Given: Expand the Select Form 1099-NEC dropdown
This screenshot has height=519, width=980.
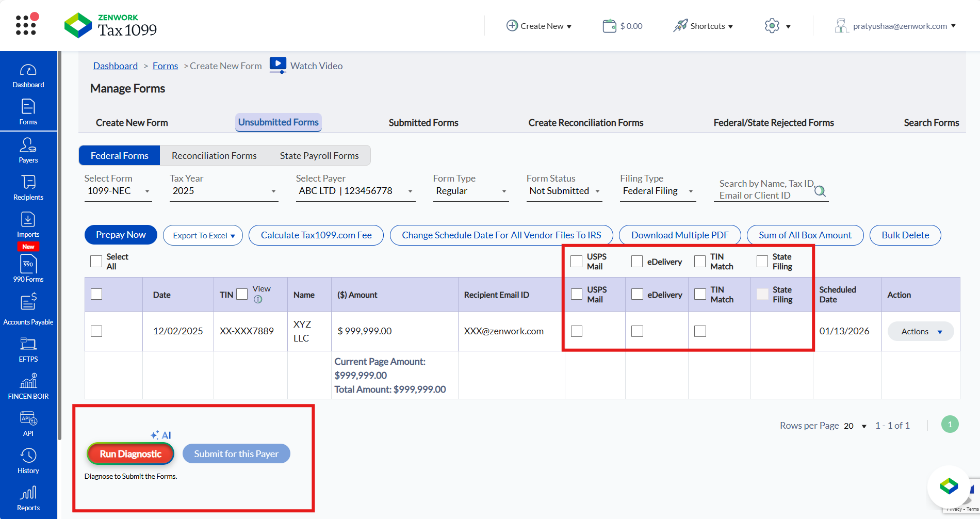Looking at the screenshot, I should [x=118, y=191].
